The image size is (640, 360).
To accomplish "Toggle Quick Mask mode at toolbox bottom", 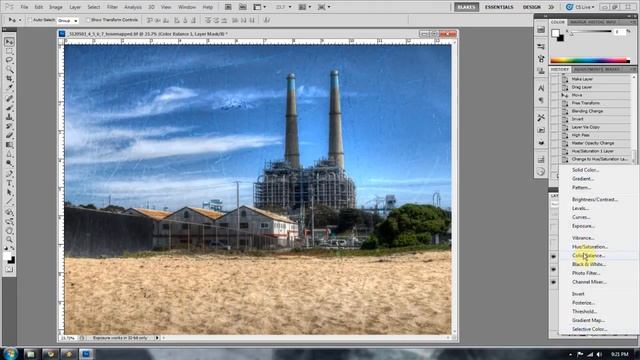I will point(9,269).
